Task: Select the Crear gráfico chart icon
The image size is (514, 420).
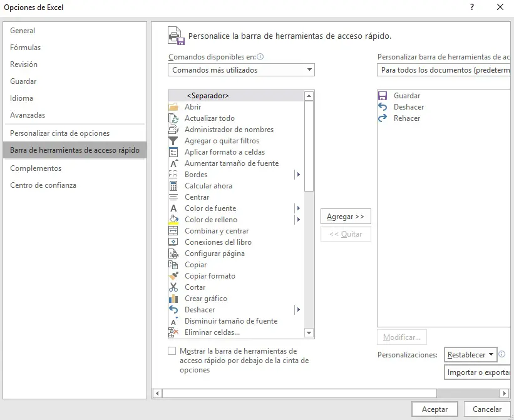Action: pos(173,299)
